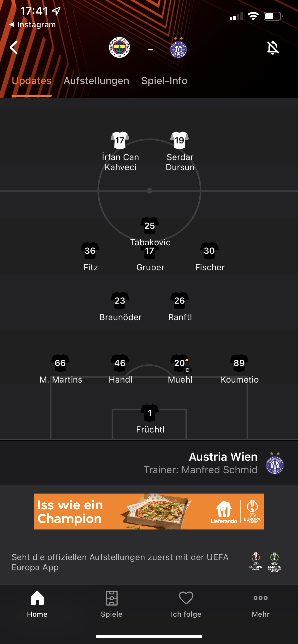This screenshot has width=298, height=644.
Task: Open UEFA Europa App promotion text
Action: (x=120, y=562)
